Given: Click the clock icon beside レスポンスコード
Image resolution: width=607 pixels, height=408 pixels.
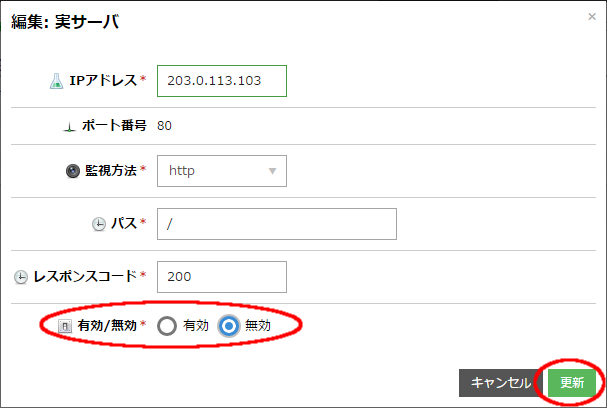Looking at the screenshot, I should pyautogui.click(x=21, y=277).
